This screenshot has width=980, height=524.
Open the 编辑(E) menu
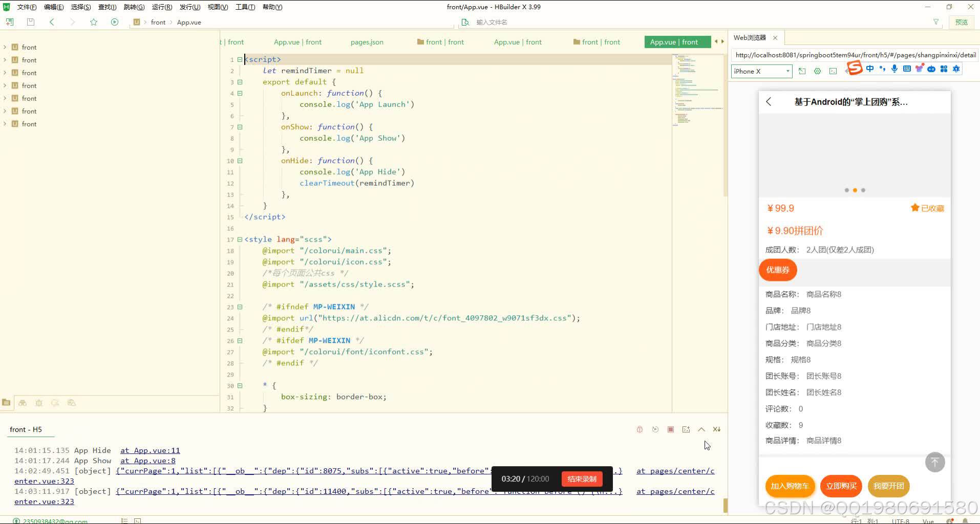(x=54, y=7)
